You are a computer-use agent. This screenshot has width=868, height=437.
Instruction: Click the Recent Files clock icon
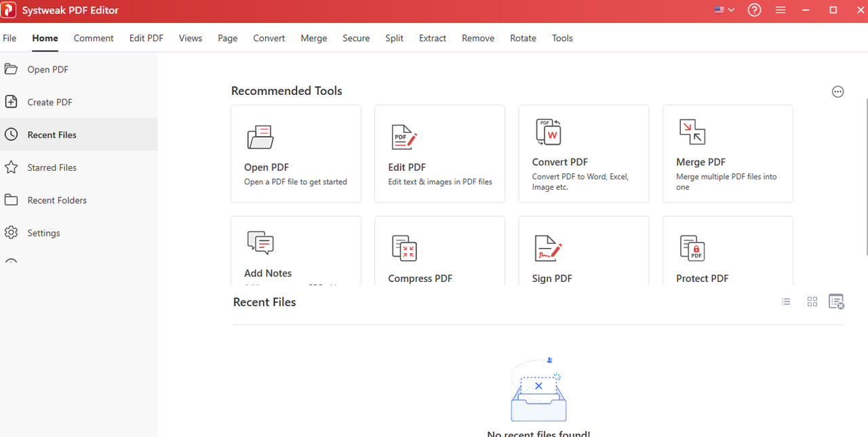(x=11, y=134)
